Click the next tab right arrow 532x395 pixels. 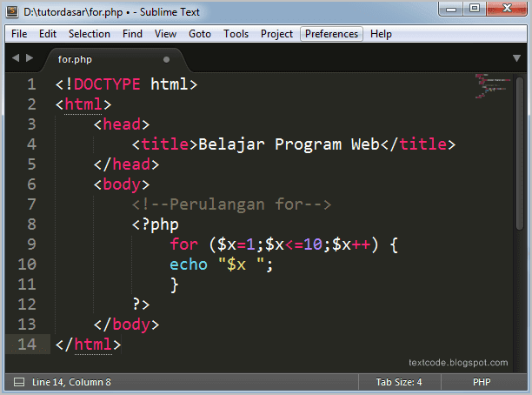point(30,58)
